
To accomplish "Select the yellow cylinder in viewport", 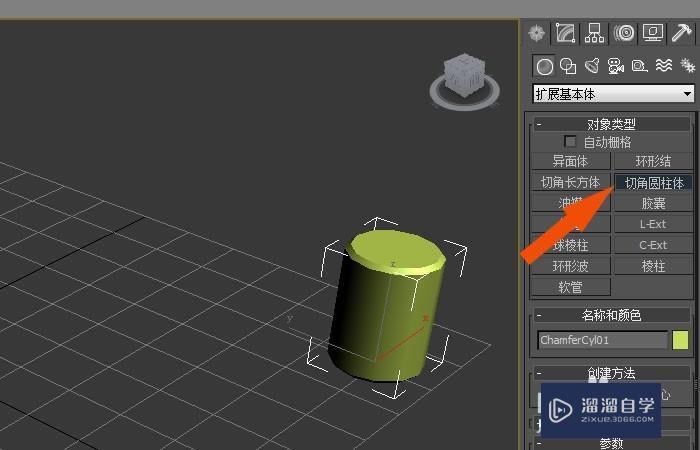I will pyautogui.click(x=387, y=306).
